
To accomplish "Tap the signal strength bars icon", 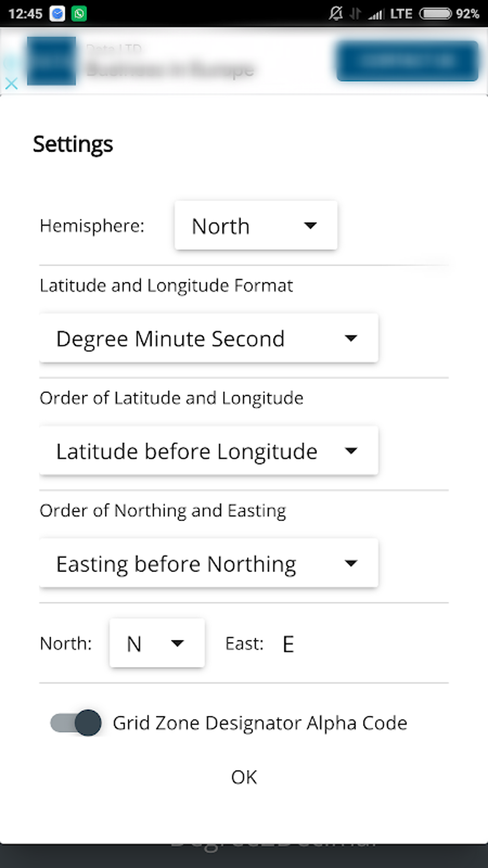I will click(x=376, y=14).
